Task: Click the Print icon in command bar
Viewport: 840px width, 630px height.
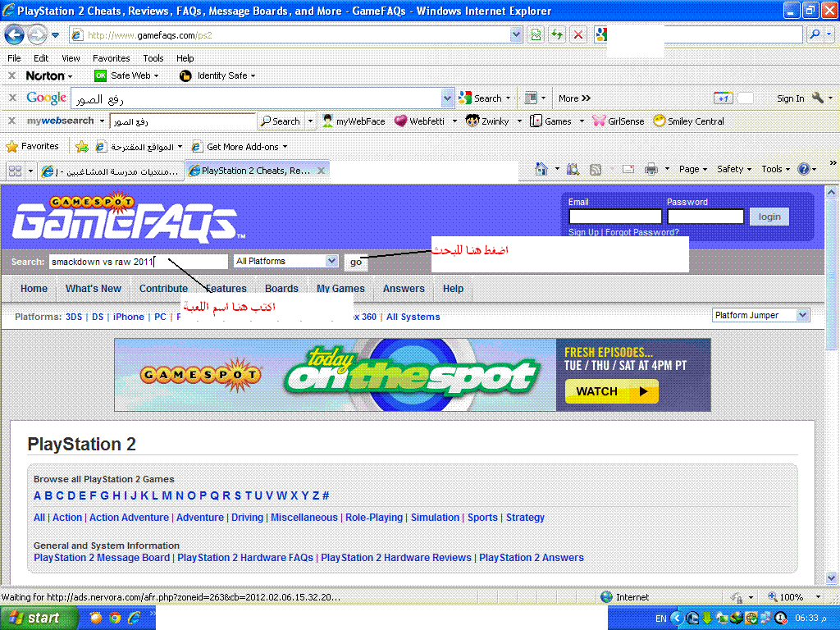Action: 651,169
